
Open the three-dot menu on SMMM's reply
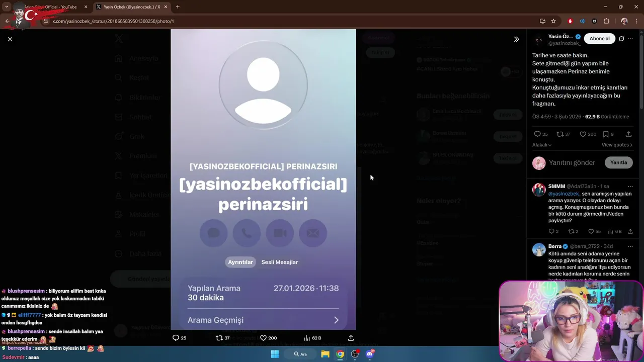click(x=630, y=187)
